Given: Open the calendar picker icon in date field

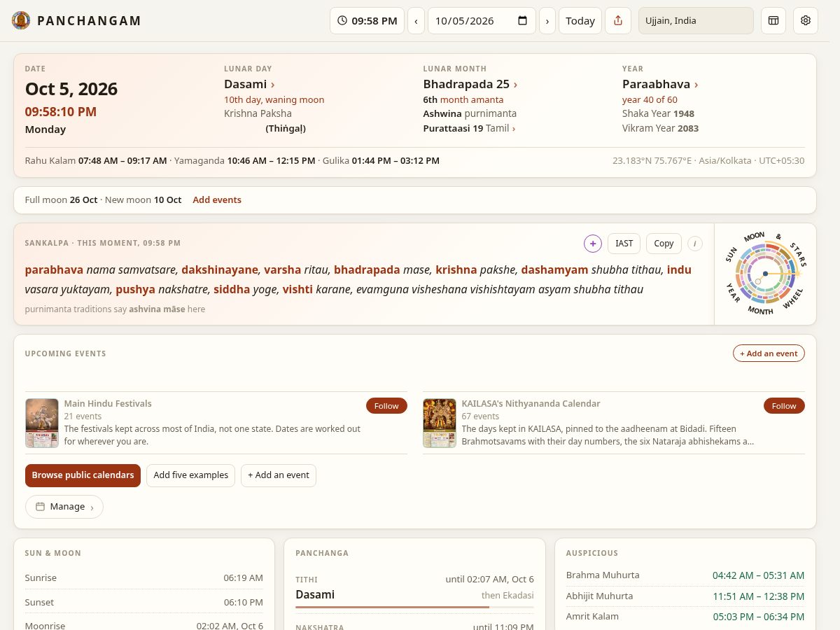Looking at the screenshot, I should pyautogui.click(x=522, y=20).
